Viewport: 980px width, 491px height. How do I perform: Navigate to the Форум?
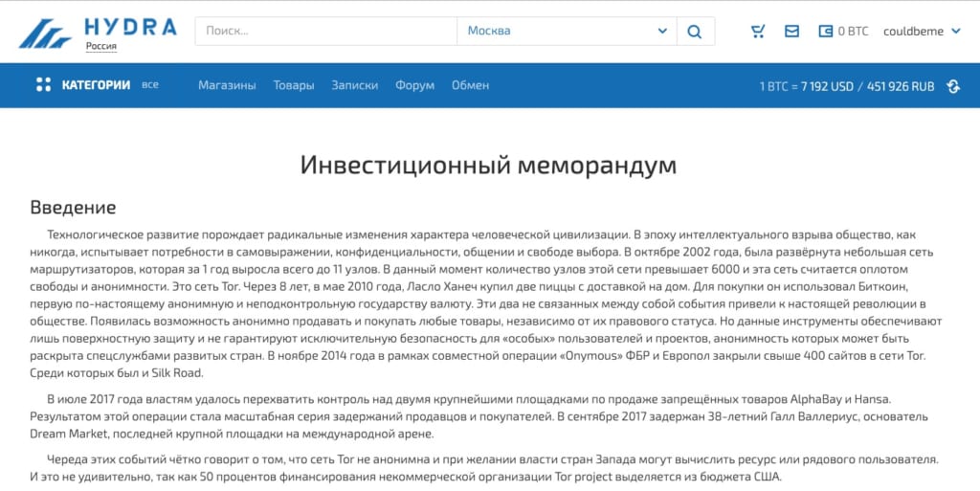414,85
